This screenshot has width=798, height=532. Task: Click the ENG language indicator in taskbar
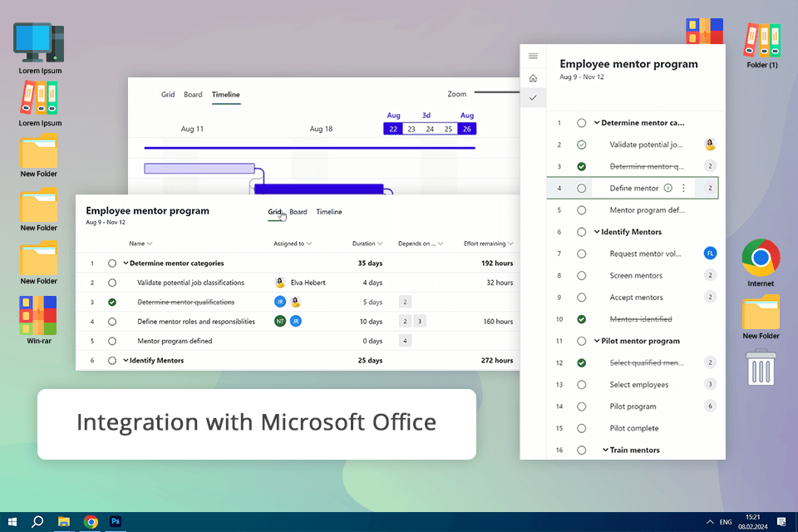(x=726, y=522)
